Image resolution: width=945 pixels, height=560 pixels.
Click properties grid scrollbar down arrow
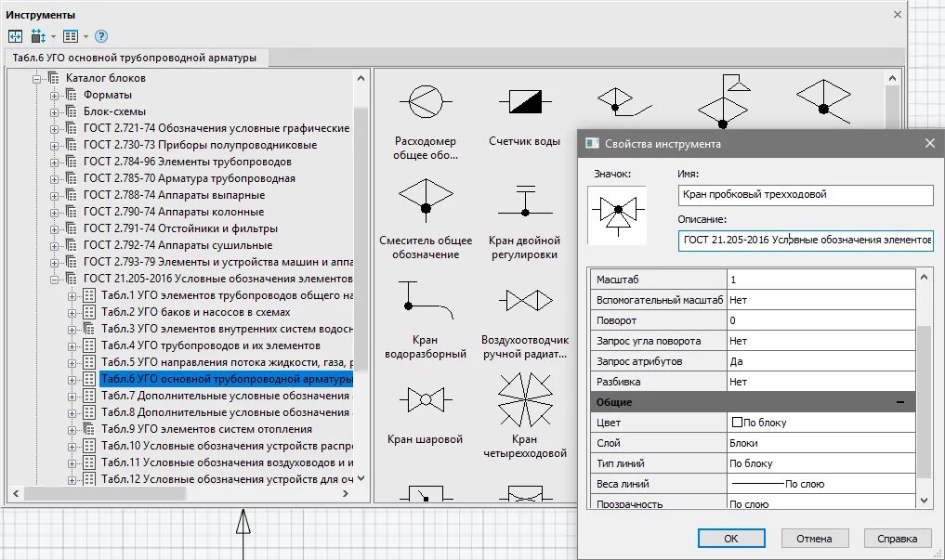tap(924, 501)
